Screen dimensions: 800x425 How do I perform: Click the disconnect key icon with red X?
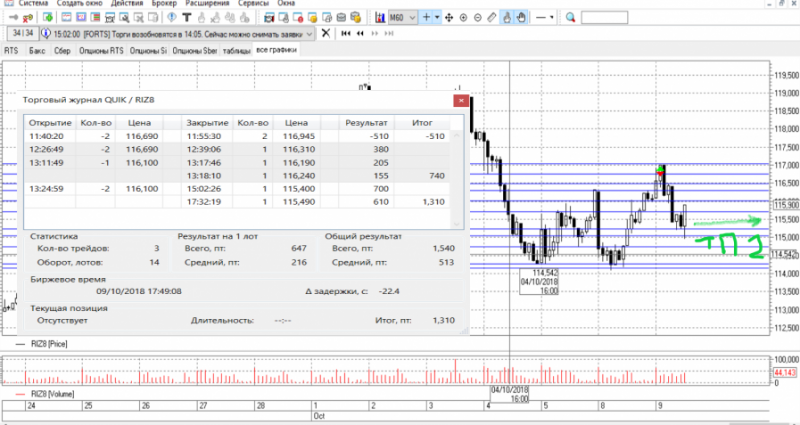coord(28,18)
